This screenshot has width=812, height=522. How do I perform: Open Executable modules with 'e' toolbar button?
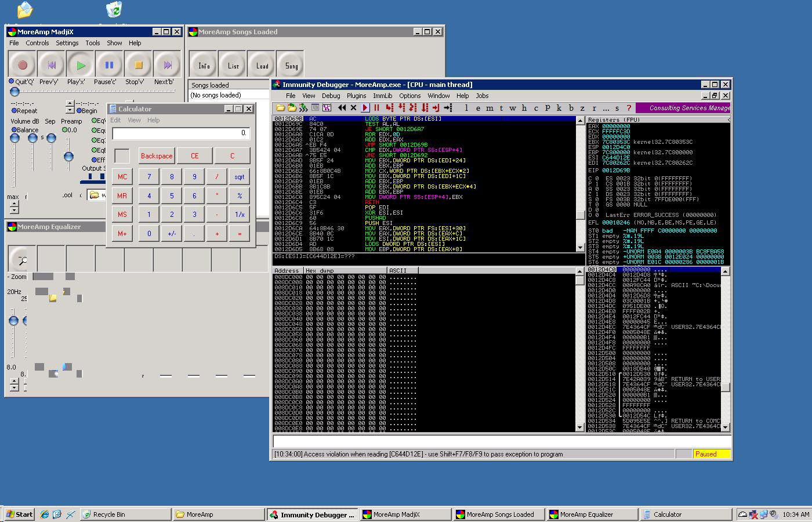[x=478, y=108]
